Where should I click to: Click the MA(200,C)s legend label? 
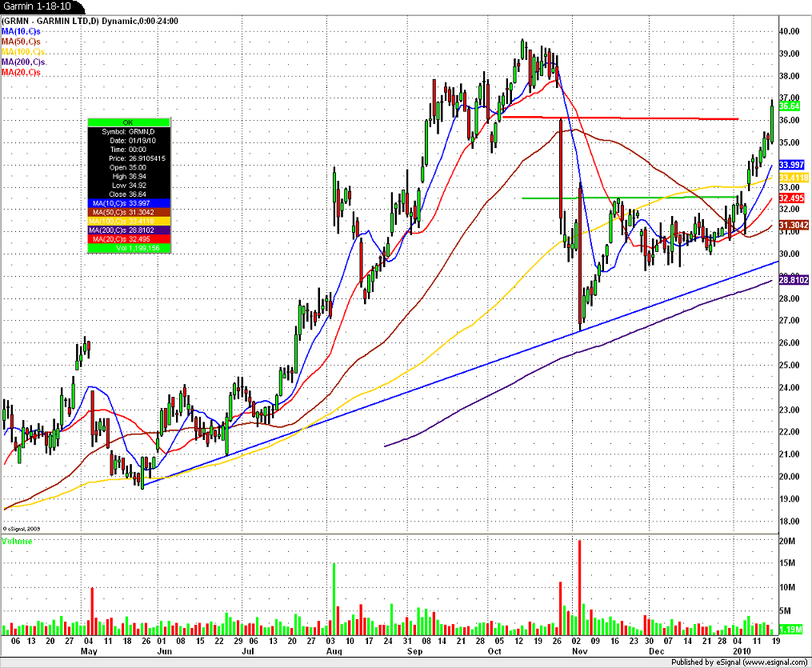tap(24, 62)
